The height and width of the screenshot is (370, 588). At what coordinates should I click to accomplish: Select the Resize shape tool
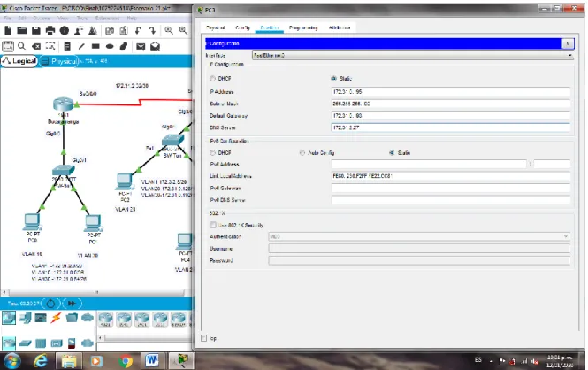pyautogui.click(x=50, y=47)
